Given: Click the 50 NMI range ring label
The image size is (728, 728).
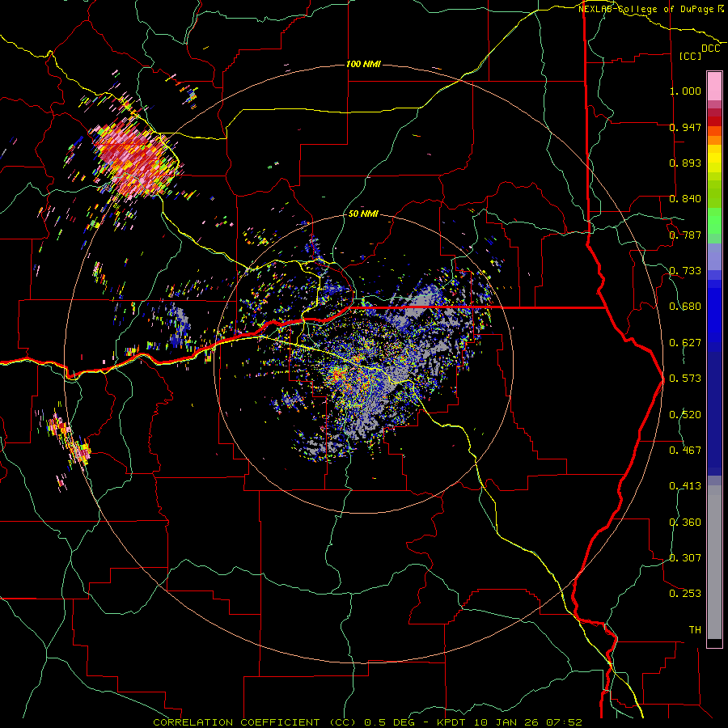Looking at the screenshot, I should pos(363,214).
